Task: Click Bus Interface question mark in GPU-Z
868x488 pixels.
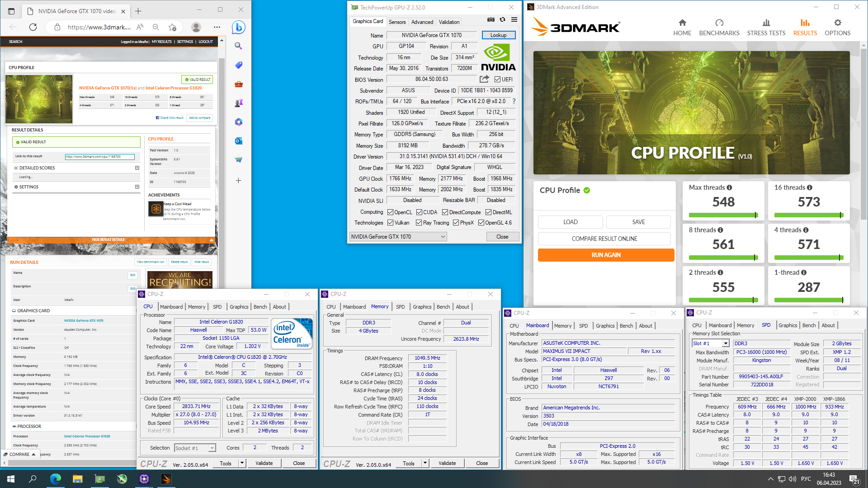Action: point(514,101)
